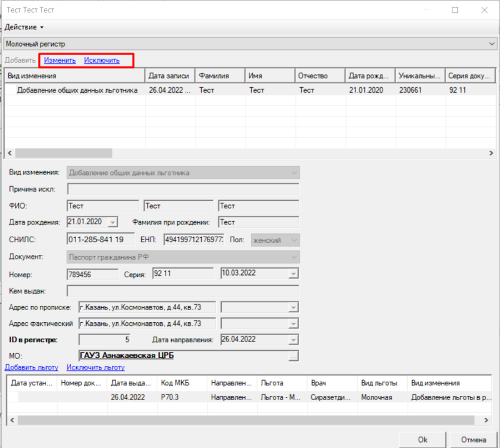500x448 pixels.
Task: Open dropdown next to Адрес фактический
Action: (x=293, y=324)
